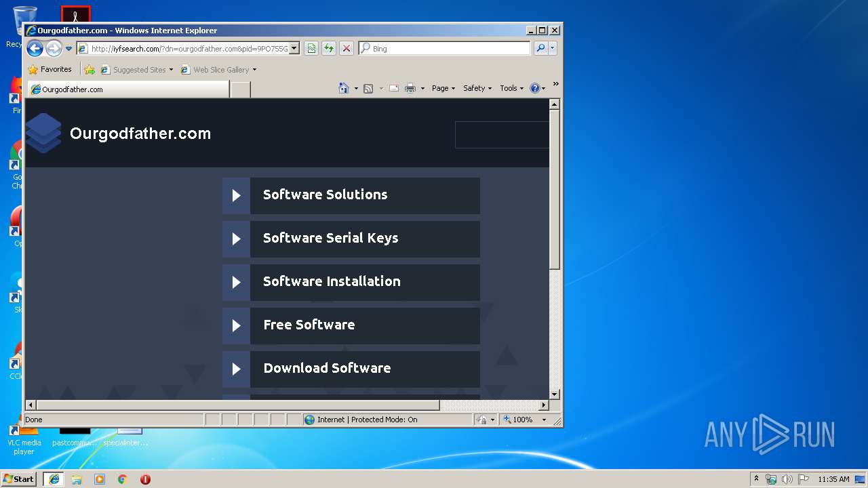Click the address bar URL field

(183, 48)
